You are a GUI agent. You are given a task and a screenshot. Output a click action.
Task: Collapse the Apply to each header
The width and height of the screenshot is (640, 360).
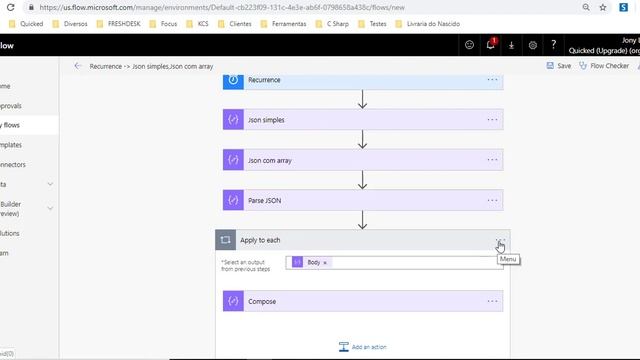pyautogui.click(x=363, y=240)
